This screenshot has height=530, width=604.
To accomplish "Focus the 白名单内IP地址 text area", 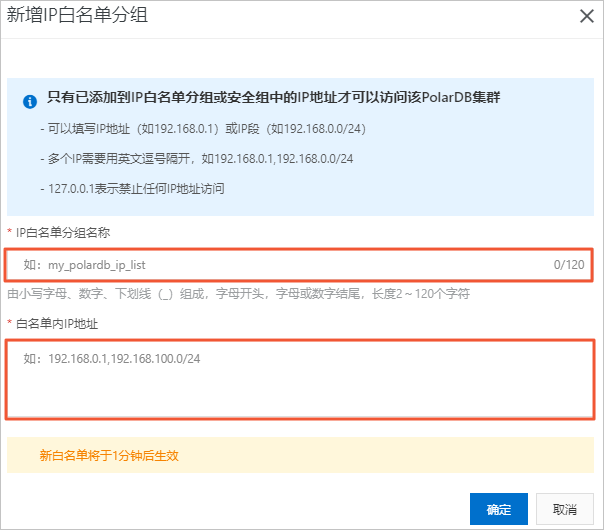I will (x=300, y=380).
